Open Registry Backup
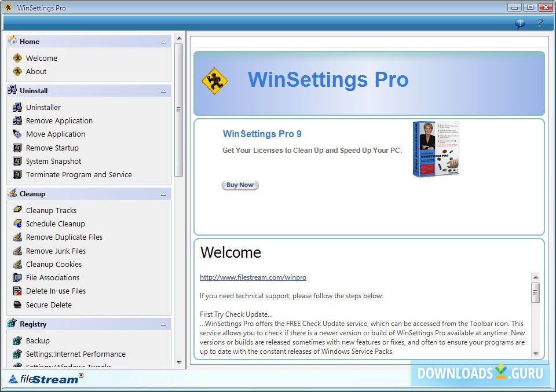The image size is (556, 392). [x=38, y=341]
